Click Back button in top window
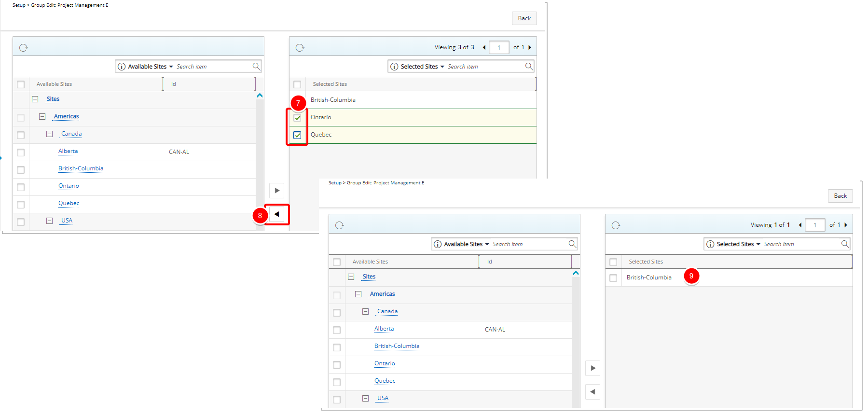Screen dimensions: 868x416 pyautogui.click(x=524, y=18)
